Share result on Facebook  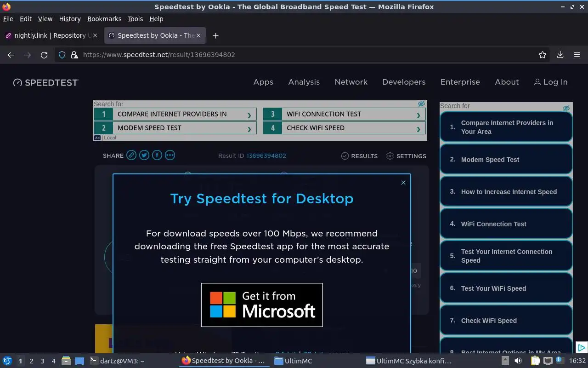[157, 155]
